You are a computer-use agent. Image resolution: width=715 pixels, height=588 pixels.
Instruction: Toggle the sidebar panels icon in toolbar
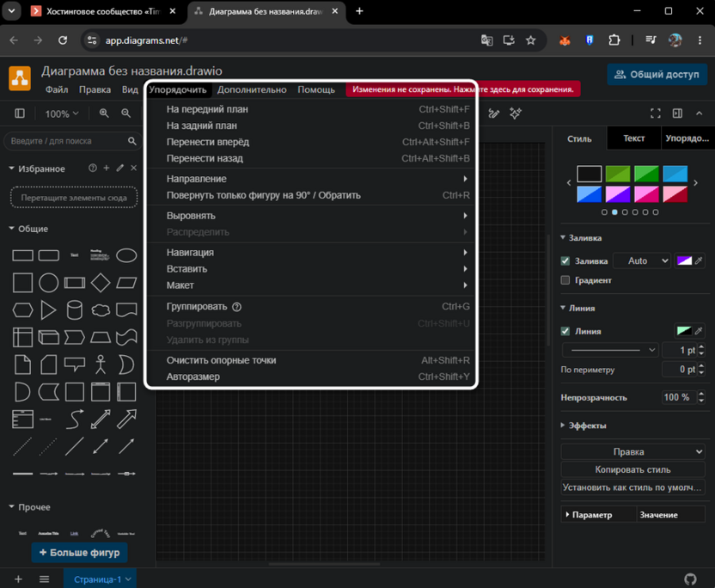[x=20, y=113]
